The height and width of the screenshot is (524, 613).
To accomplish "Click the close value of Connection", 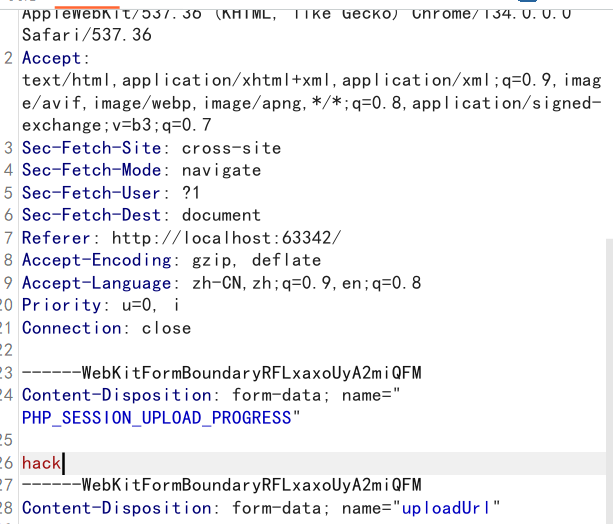I will click(x=166, y=328).
